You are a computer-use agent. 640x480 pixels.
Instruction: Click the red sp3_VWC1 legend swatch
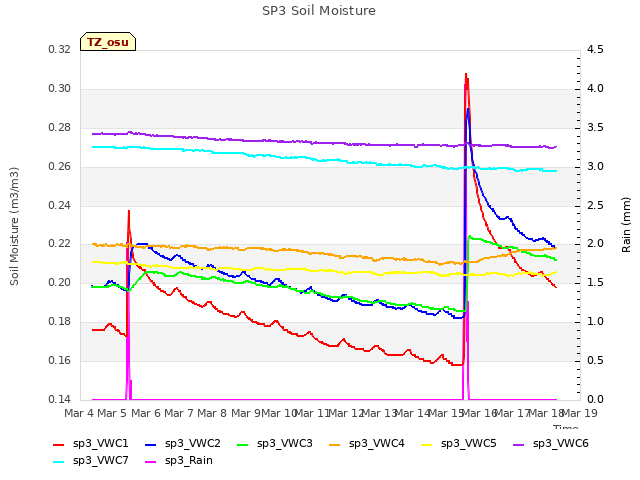(59, 445)
